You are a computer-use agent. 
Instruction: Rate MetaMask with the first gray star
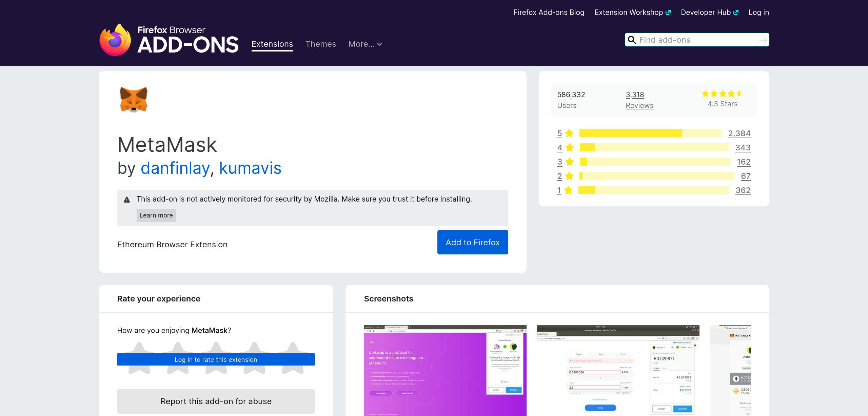click(139, 358)
